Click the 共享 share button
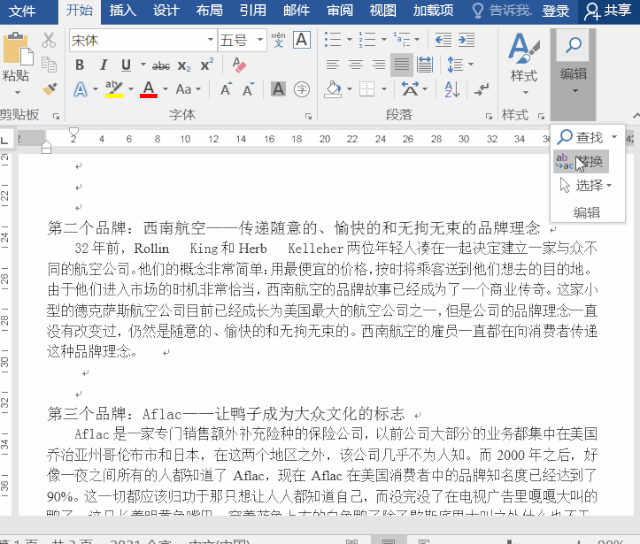Screen dimensions: 640x544 (x=608, y=11)
